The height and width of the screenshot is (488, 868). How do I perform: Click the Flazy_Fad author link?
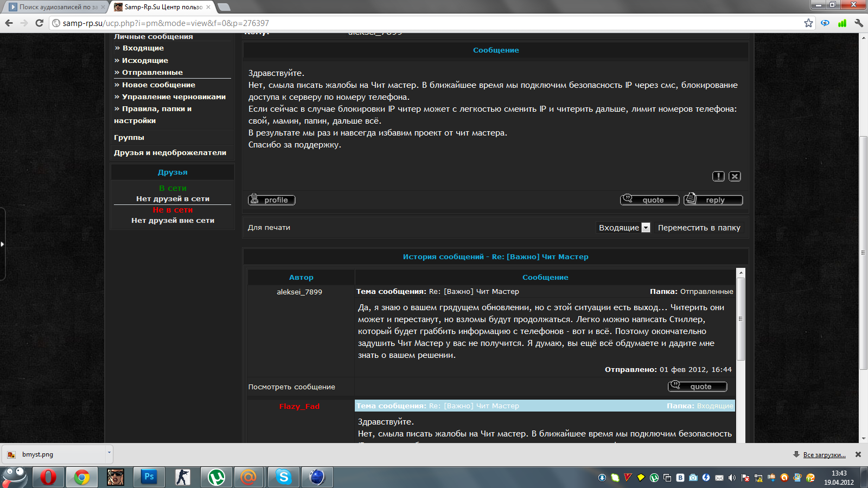tap(299, 406)
